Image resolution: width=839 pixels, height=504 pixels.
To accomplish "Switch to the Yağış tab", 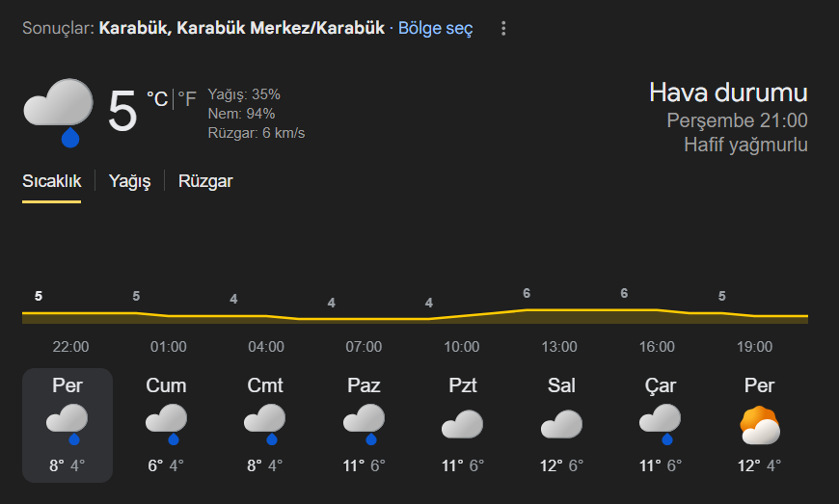I will (130, 181).
